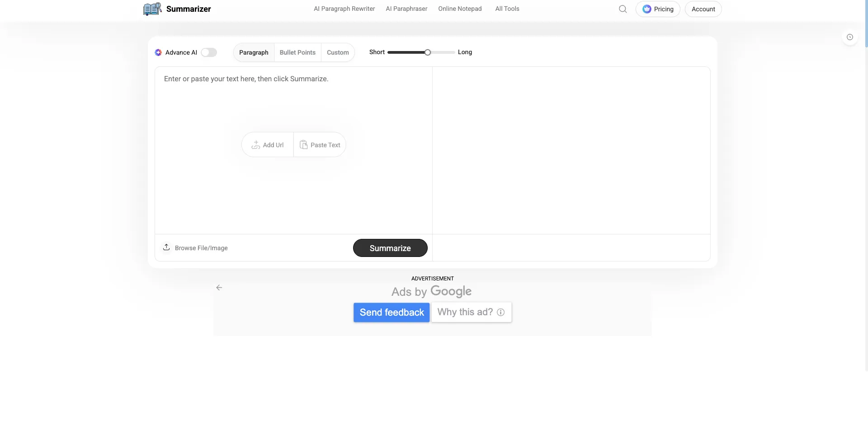The image size is (868, 429).
Task: Click the summary output panel
Action: pos(571,150)
